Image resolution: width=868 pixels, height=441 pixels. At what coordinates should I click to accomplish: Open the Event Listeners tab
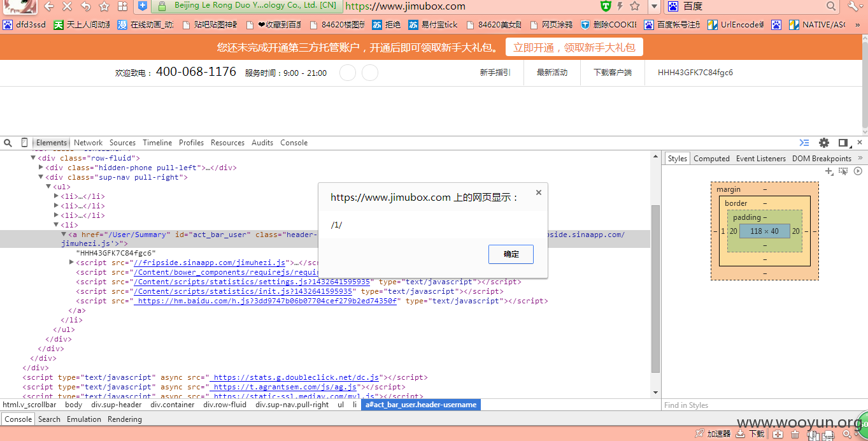tap(761, 159)
